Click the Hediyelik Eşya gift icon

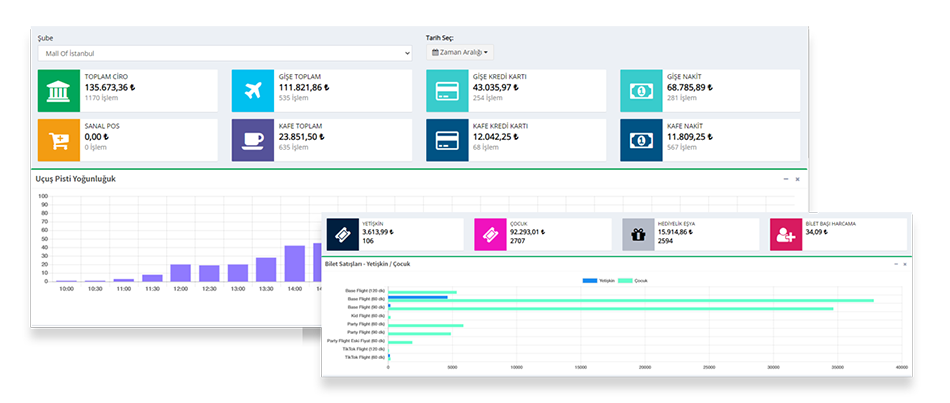click(x=638, y=234)
